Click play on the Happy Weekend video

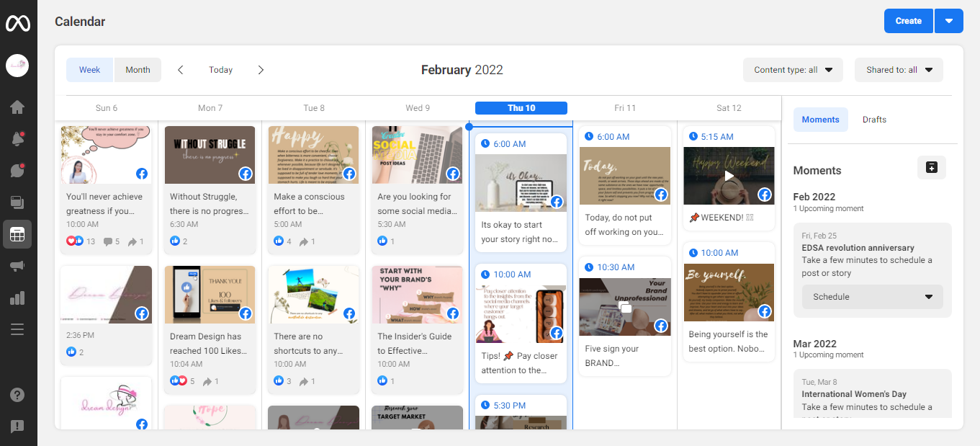point(729,176)
